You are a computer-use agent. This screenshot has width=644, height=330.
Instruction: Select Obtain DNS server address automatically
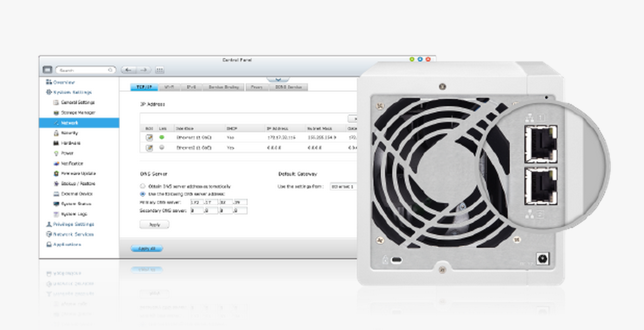pyautogui.click(x=143, y=186)
